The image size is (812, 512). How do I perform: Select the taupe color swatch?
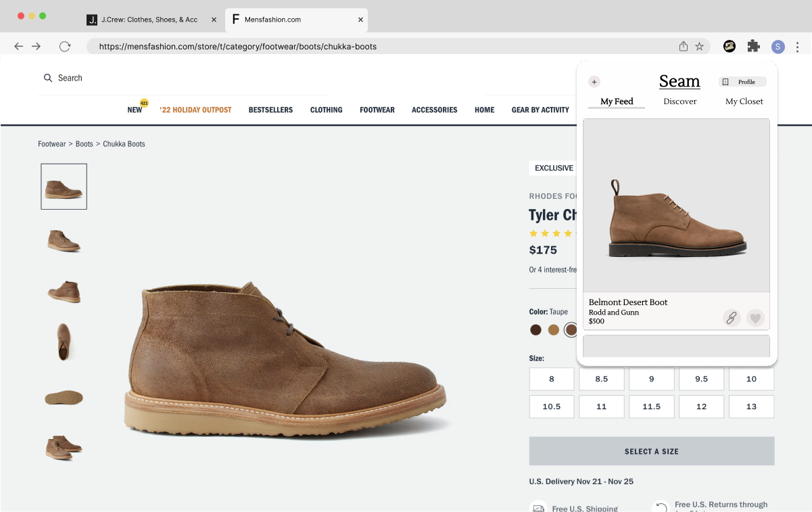pyautogui.click(x=571, y=330)
